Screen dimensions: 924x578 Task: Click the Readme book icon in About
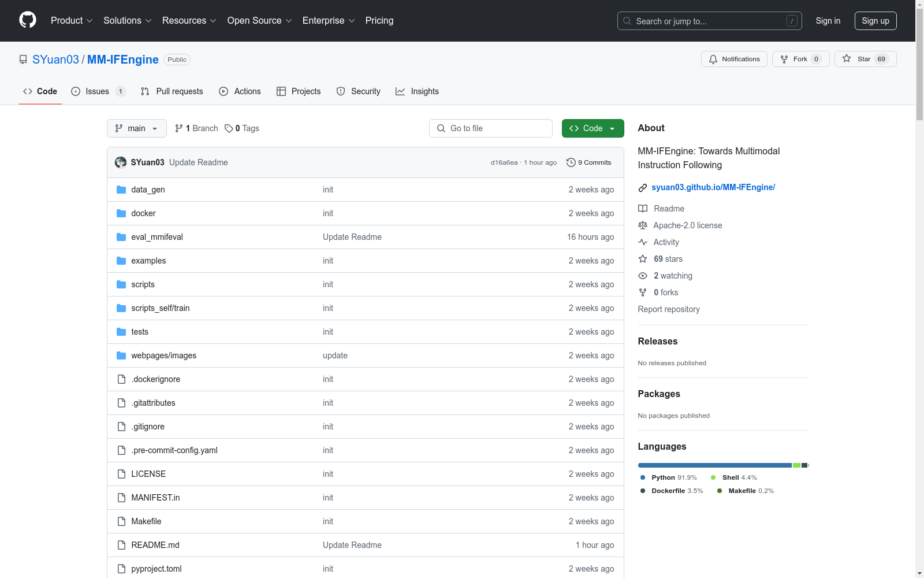pyautogui.click(x=643, y=209)
